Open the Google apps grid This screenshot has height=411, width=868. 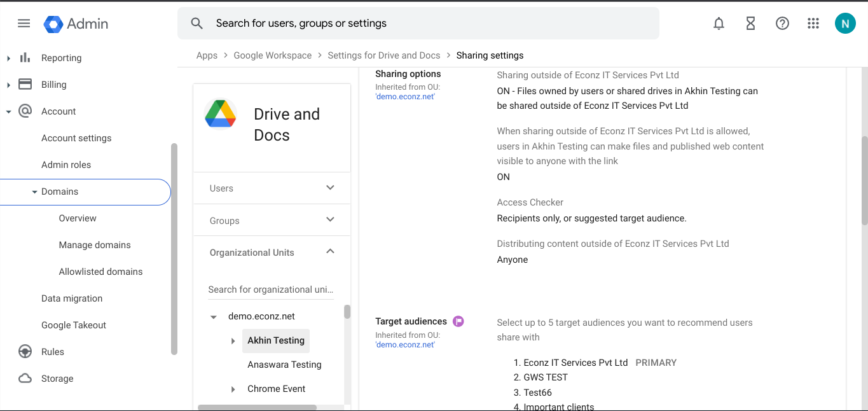point(813,24)
